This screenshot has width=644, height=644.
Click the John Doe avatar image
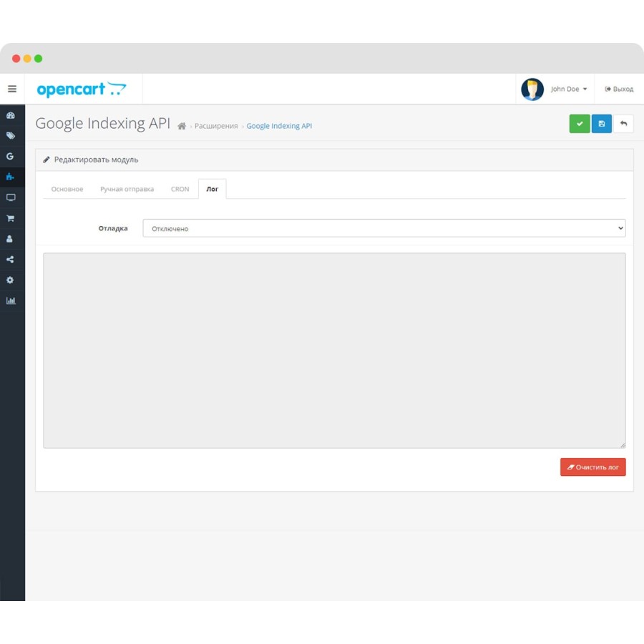pos(532,89)
